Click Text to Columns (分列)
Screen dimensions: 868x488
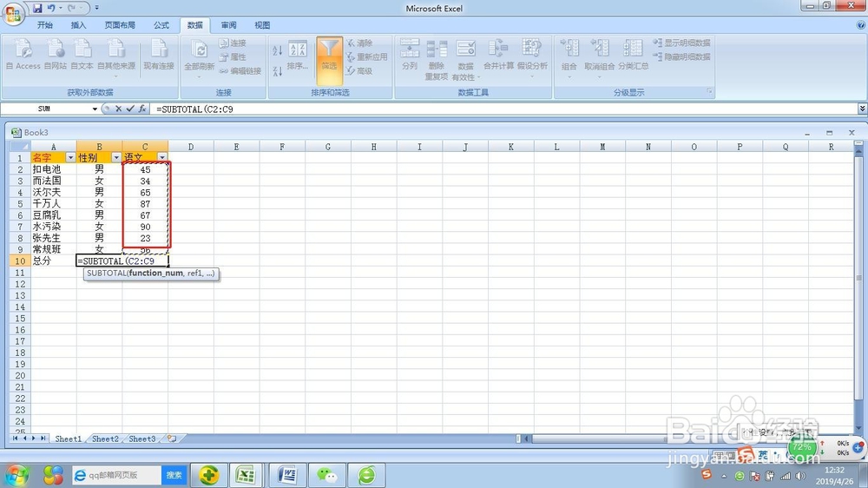(410, 55)
